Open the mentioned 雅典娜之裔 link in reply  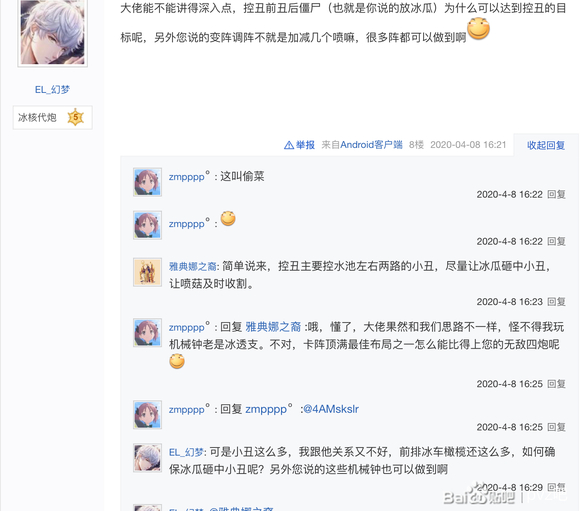[x=273, y=327]
